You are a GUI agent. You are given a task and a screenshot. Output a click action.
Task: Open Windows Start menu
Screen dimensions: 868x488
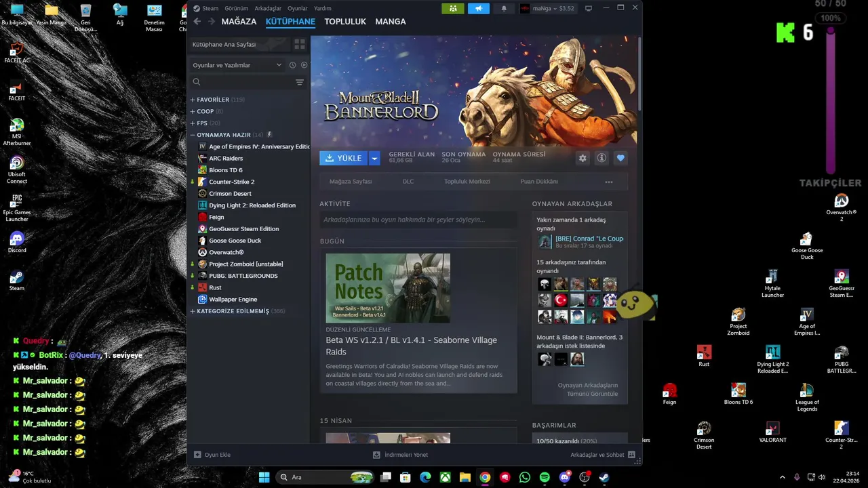click(264, 477)
